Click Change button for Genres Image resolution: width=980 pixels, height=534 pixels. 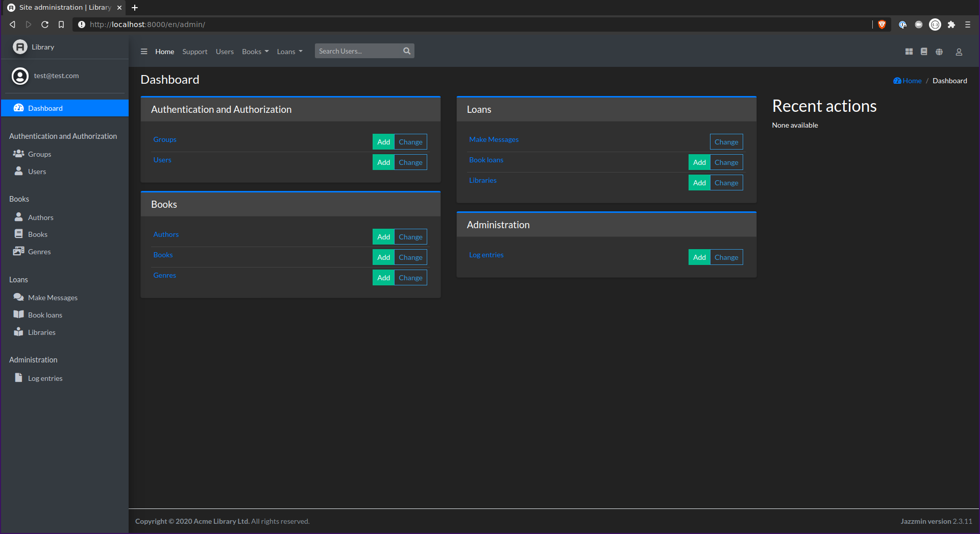[x=410, y=278]
